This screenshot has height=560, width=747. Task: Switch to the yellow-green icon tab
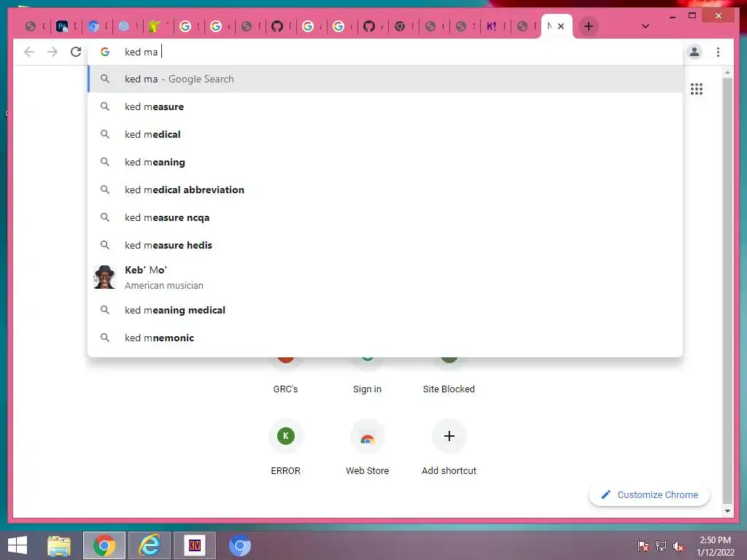tap(158, 26)
